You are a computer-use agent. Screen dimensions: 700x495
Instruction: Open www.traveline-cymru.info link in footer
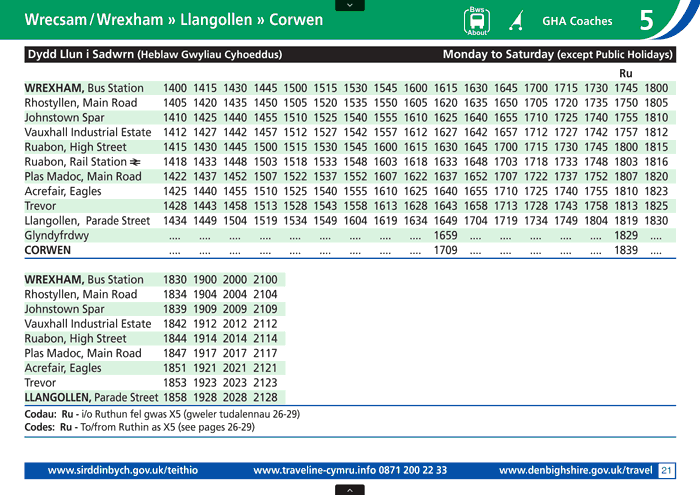click(x=350, y=470)
